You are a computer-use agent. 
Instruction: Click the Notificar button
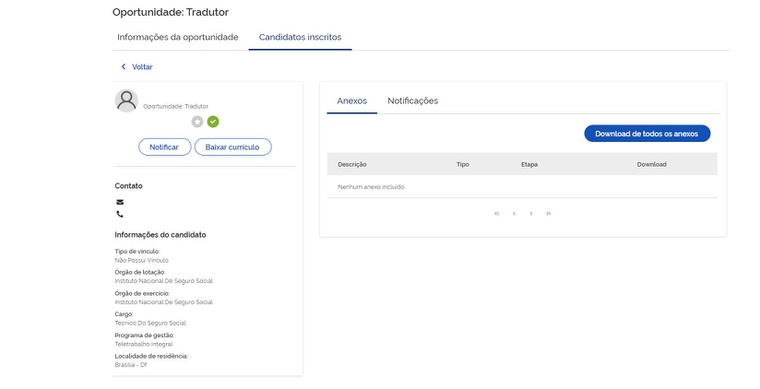164,147
